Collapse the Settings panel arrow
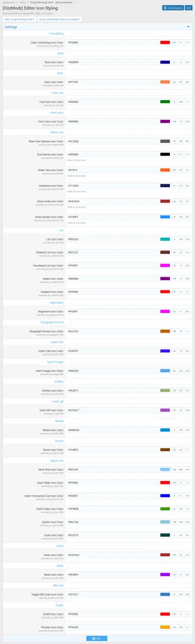The height and width of the screenshot is (644, 195). [x=188, y=27]
